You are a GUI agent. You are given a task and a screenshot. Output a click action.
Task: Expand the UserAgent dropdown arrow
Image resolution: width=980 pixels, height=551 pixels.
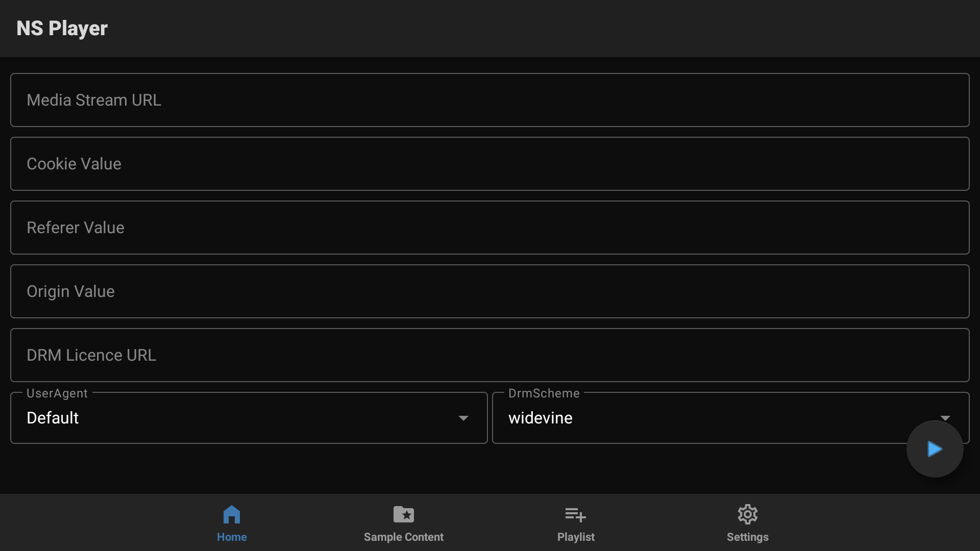463,418
